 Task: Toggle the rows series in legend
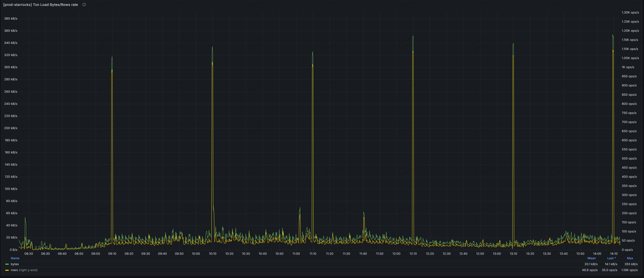pyautogui.click(x=15, y=270)
